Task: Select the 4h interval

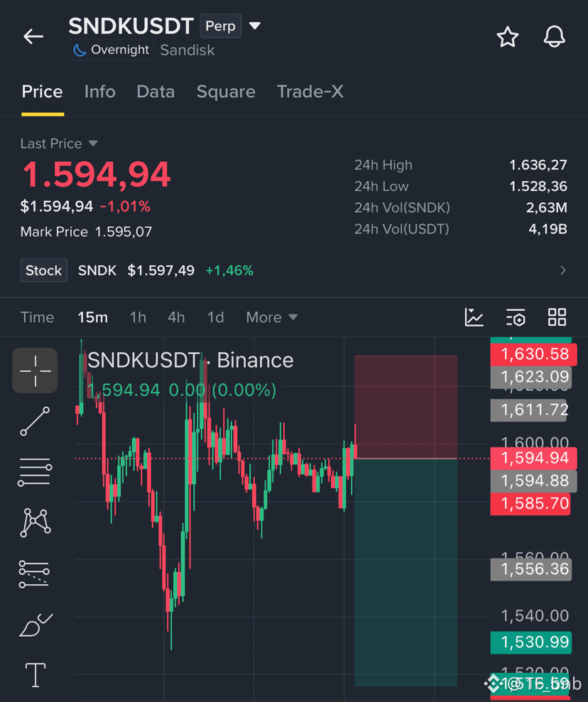Action: pos(176,317)
